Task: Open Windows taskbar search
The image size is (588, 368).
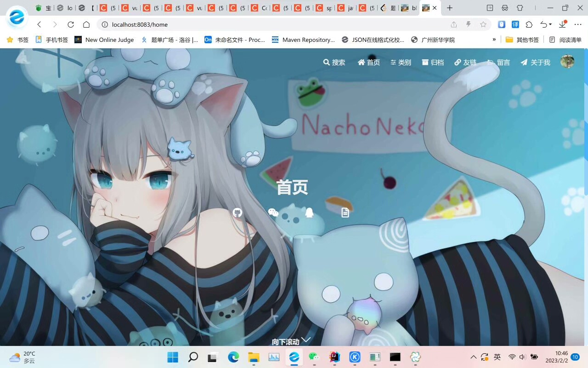Action: click(193, 357)
